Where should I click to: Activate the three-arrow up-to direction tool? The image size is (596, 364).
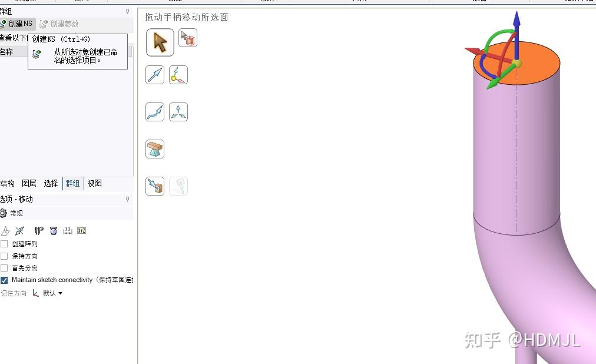coord(178,111)
